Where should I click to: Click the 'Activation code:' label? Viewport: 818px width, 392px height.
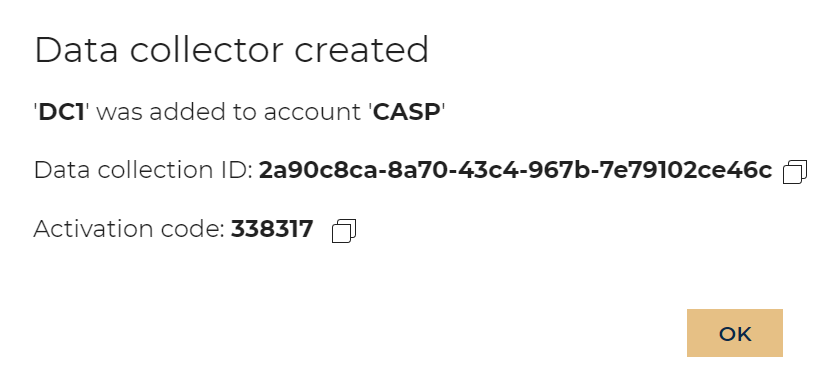point(129,229)
